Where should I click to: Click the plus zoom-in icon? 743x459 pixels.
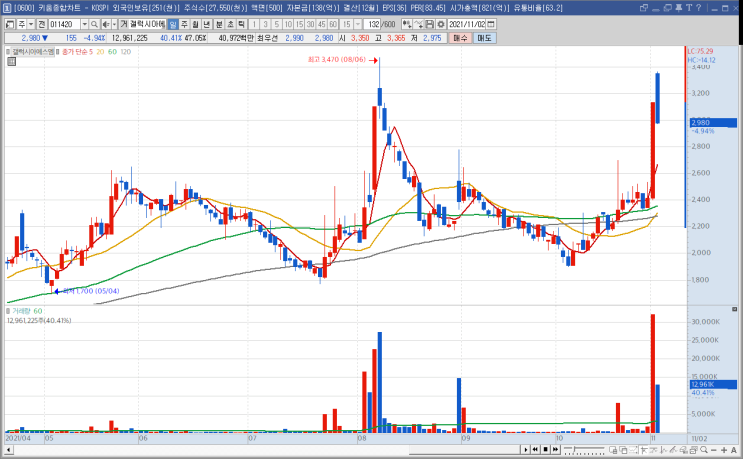[724, 450]
